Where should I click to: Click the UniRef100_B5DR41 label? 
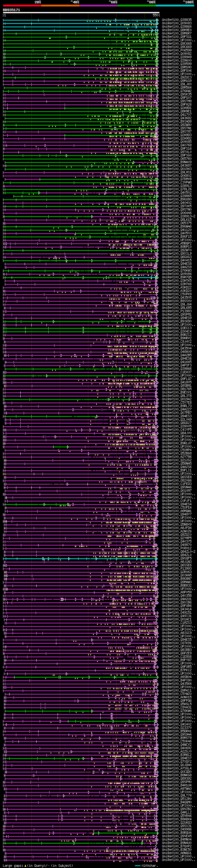pyautogui.click(x=177, y=731)
